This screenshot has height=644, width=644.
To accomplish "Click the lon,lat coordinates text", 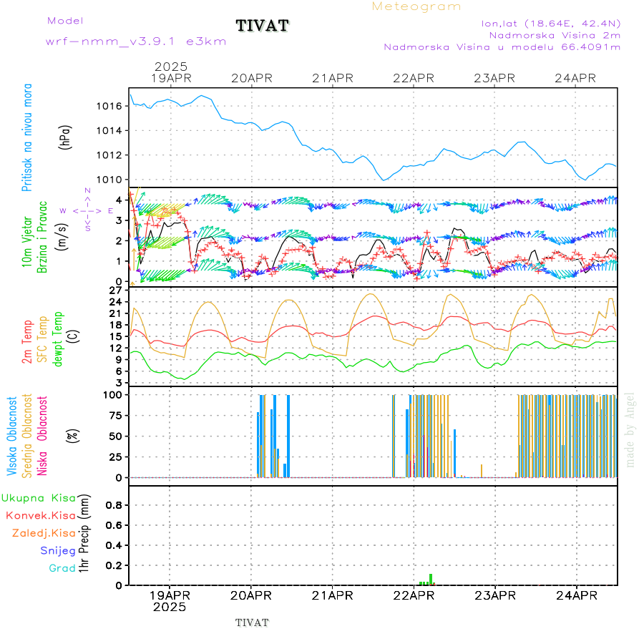I will [551, 23].
